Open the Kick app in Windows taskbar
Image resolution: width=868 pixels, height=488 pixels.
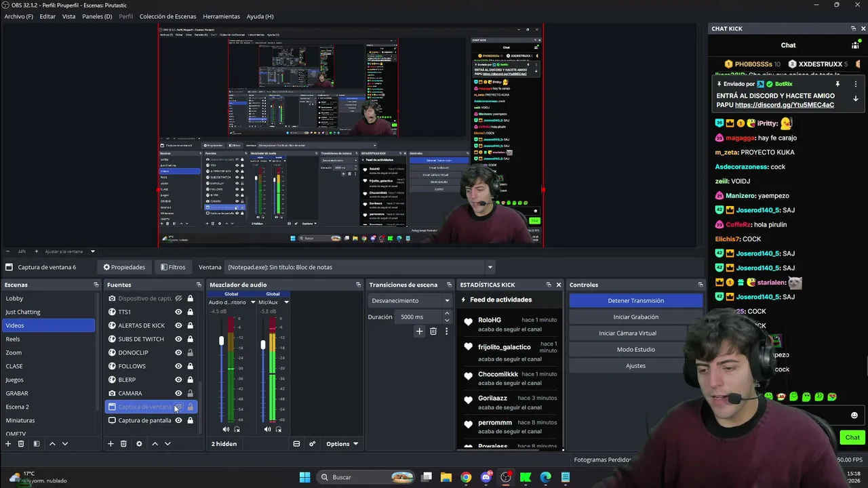(526, 477)
